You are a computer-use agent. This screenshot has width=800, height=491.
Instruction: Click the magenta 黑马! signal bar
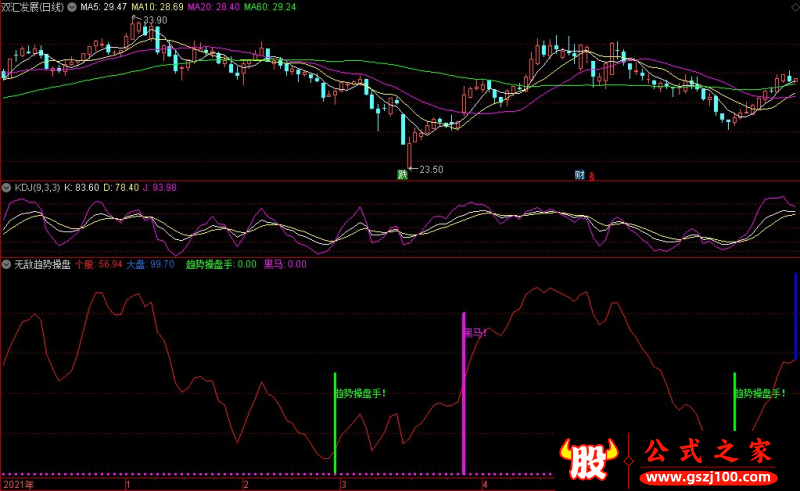(x=464, y=394)
